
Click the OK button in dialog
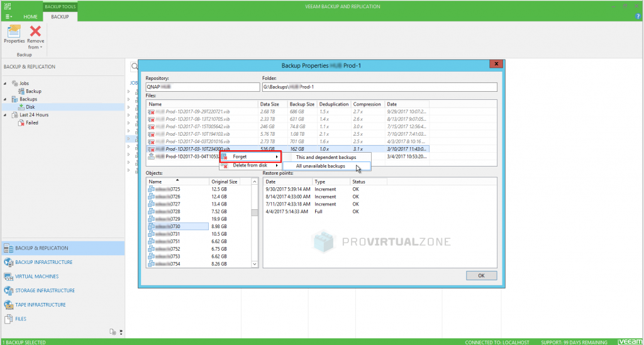tap(481, 276)
